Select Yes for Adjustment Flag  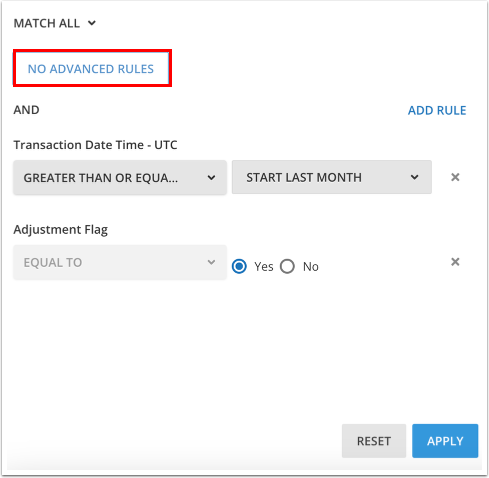click(x=239, y=266)
